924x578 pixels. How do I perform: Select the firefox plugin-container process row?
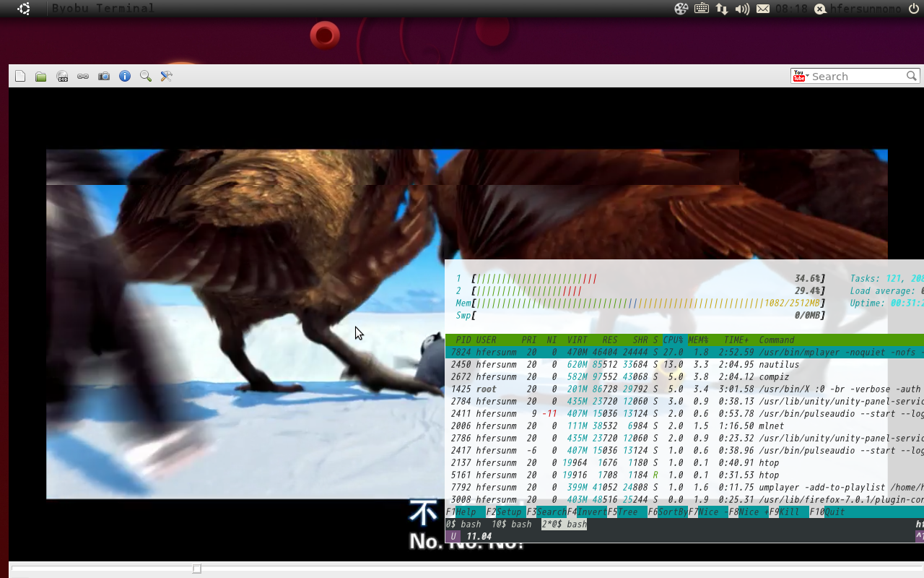tap(684, 499)
